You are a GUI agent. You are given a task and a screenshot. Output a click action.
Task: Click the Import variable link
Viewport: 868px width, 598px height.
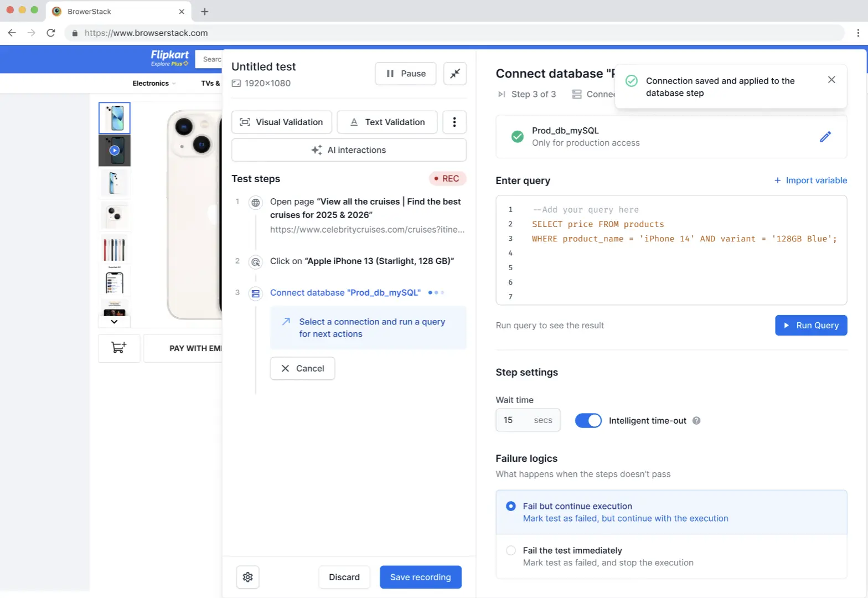(810, 181)
